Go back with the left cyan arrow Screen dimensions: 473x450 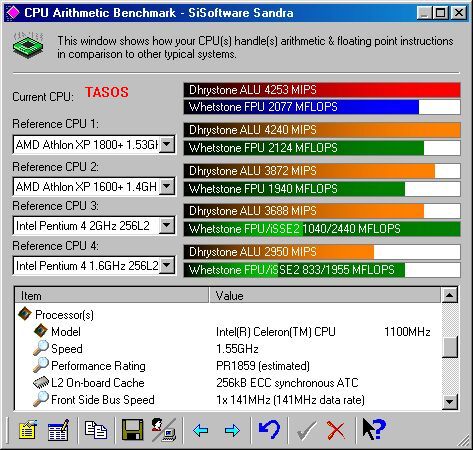click(201, 430)
